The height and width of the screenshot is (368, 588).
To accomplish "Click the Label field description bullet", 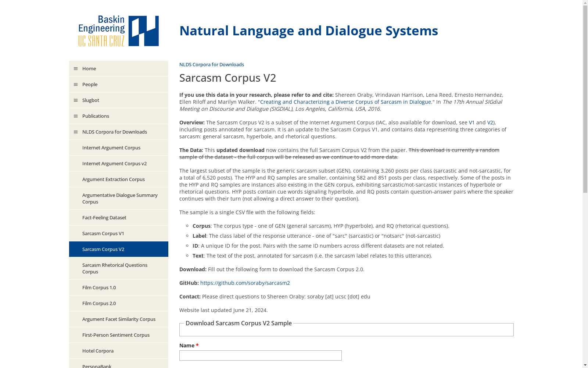I will tap(316, 236).
